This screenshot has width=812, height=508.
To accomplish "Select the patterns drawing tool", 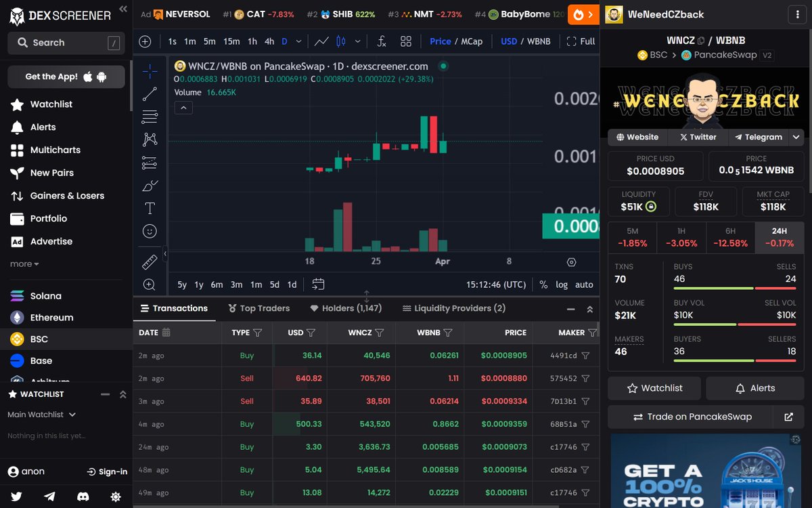I will tap(150, 140).
